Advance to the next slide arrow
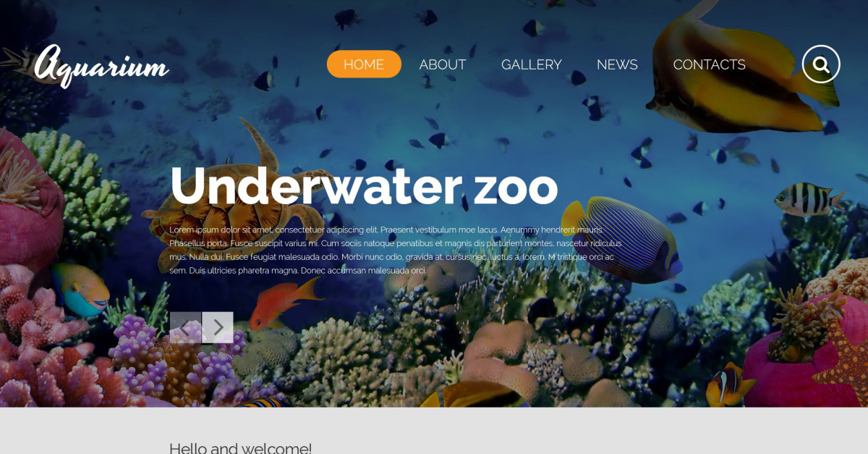This screenshot has width=868, height=454. (218, 327)
